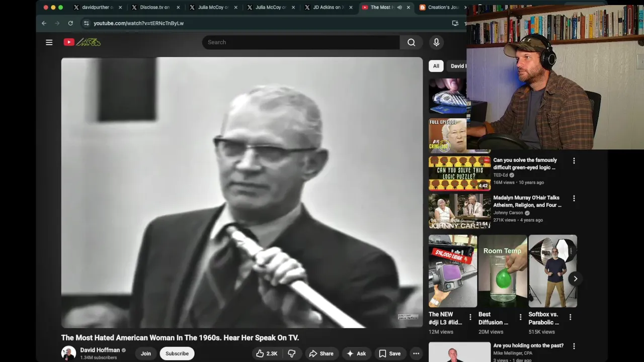644x362 pixels.
Task: Close the Disclose.tv tab
Action: [178, 8]
